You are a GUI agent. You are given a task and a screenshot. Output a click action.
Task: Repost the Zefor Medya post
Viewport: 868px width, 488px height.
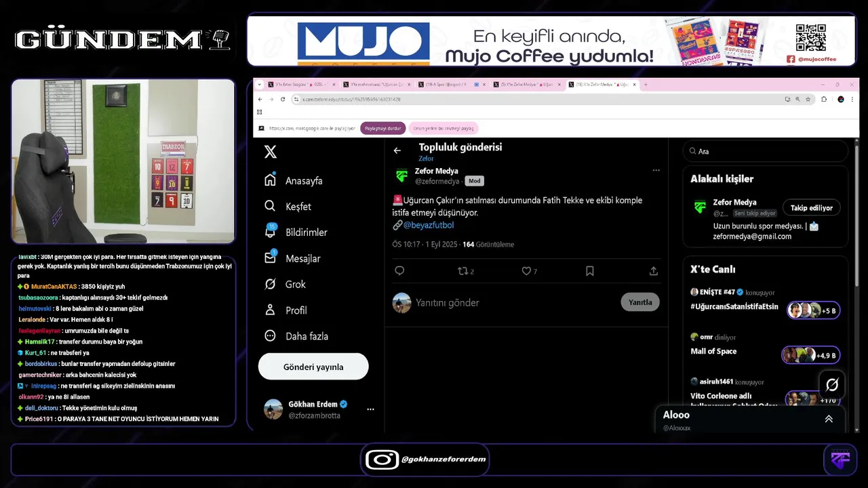(466, 271)
